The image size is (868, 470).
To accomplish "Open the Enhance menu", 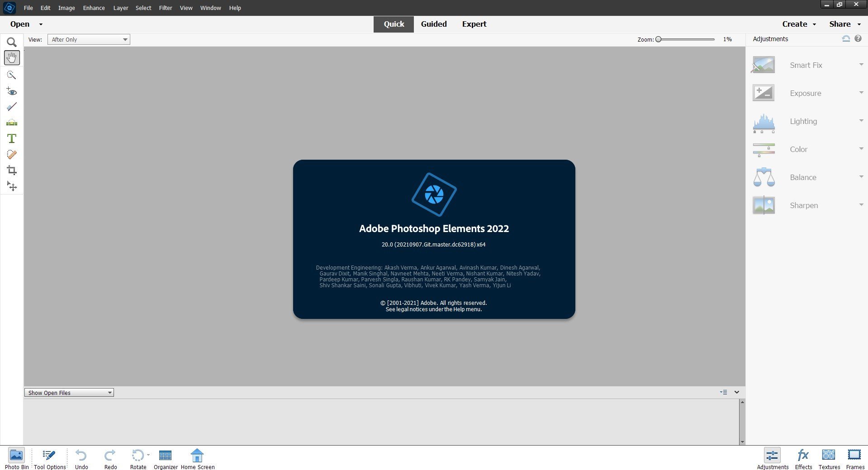I will (94, 8).
